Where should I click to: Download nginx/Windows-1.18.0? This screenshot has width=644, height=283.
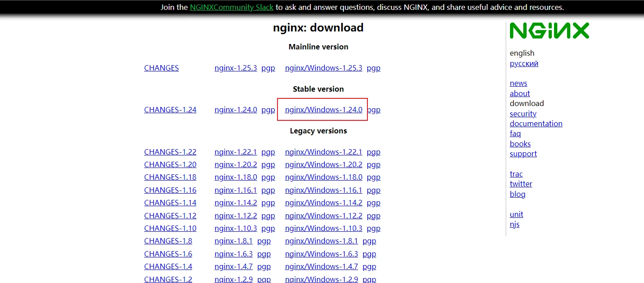[x=323, y=177]
